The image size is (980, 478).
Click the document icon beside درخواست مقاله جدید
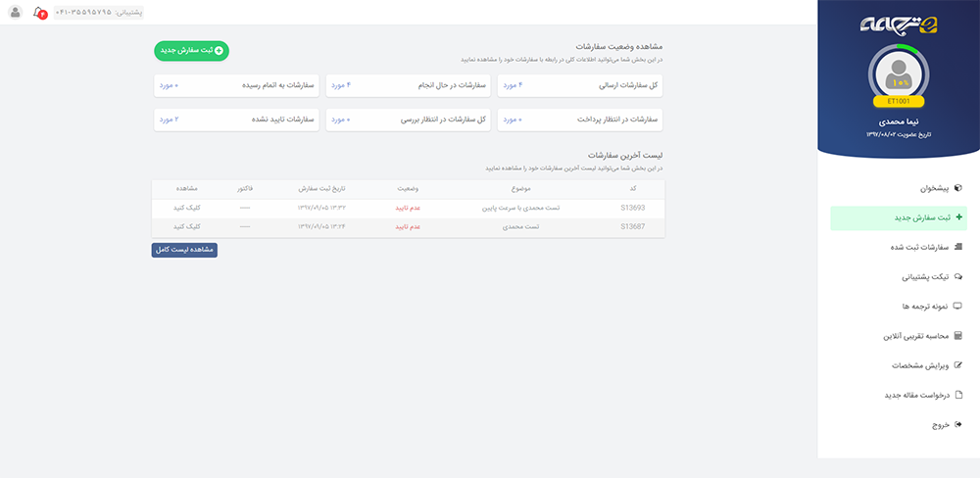tap(959, 395)
